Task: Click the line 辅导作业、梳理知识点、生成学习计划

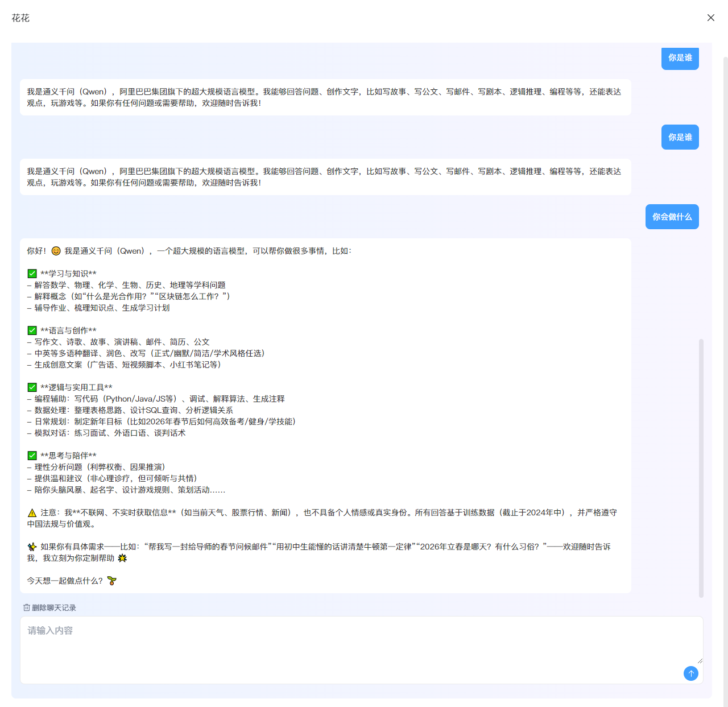Action: [x=98, y=308]
